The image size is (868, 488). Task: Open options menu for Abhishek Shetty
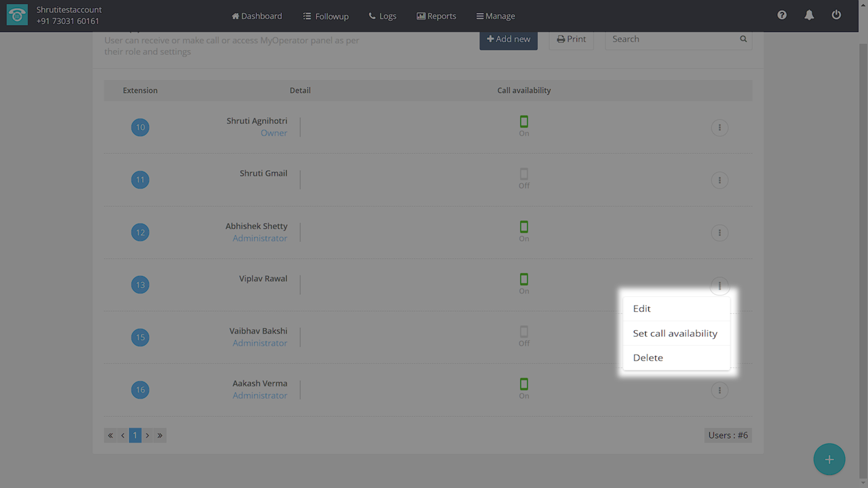tap(719, 232)
